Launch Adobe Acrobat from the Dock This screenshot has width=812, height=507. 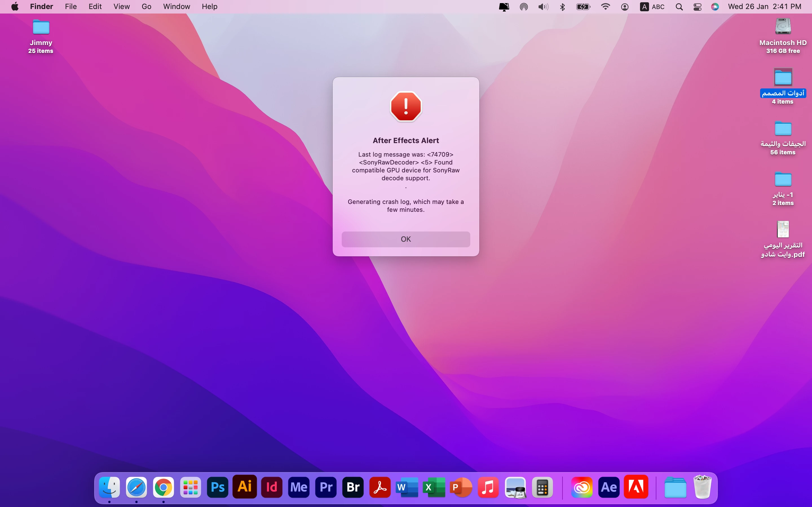(x=380, y=487)
